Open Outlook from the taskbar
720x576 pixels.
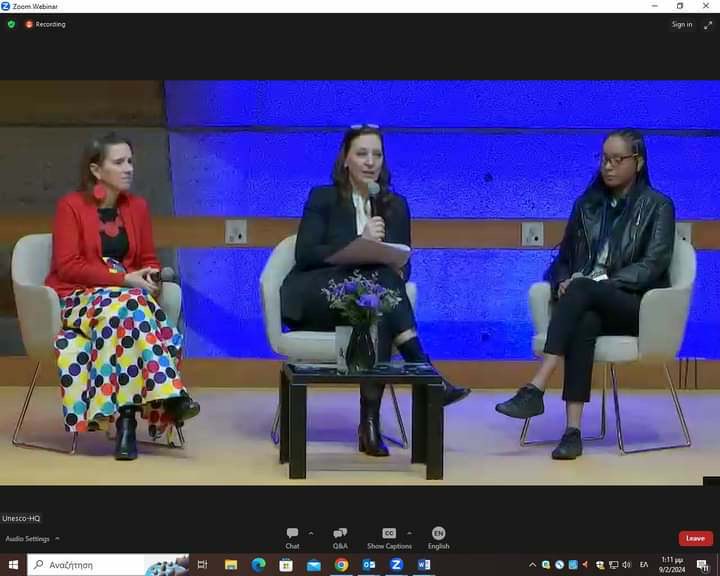coord(368,565)
